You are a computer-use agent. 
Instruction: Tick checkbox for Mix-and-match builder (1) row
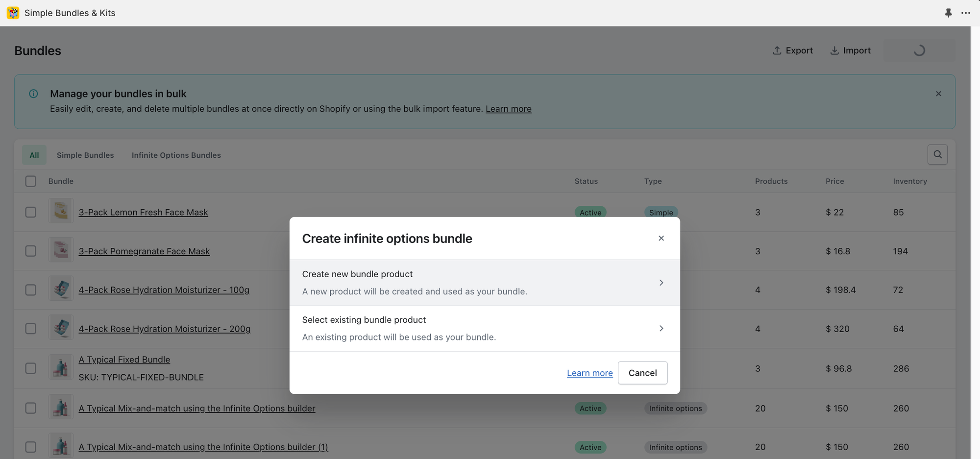pyautogui.click(x=31, y=447)
